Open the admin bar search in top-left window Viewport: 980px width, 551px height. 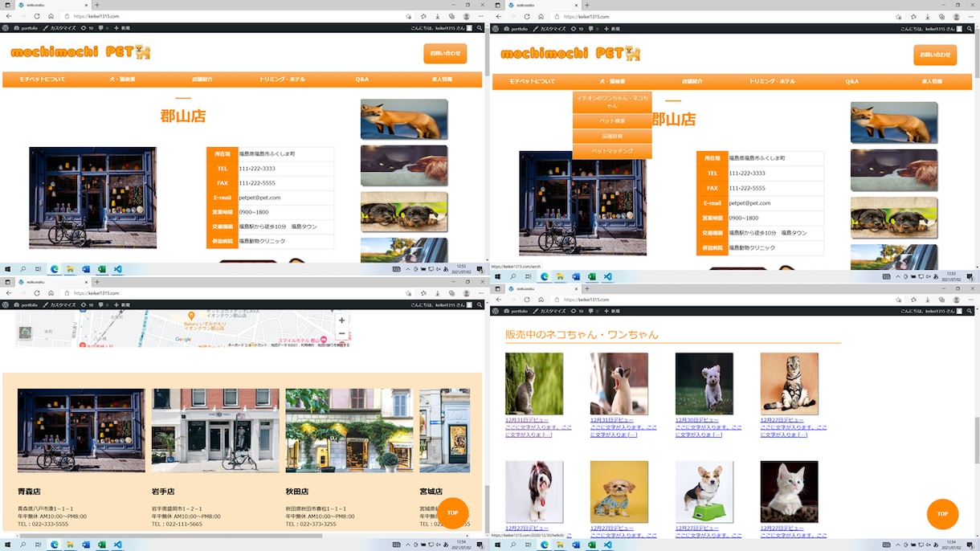pos(479,28)
